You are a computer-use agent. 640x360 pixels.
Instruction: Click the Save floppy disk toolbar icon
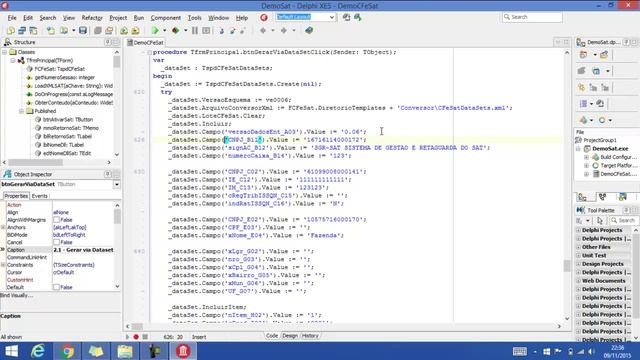tap(83, 31)
